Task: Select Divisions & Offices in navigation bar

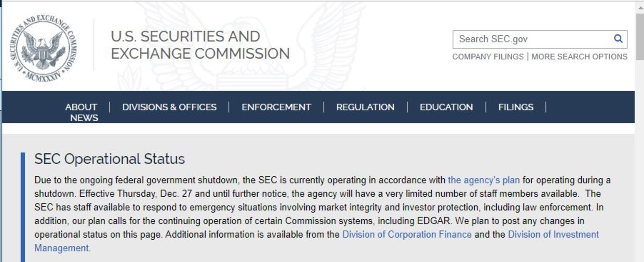Action: pos(169,107)
